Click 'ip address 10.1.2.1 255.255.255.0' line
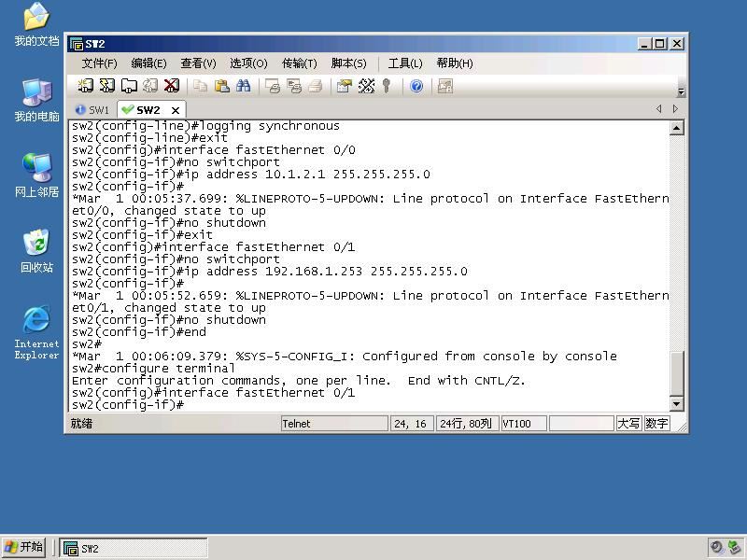 tap(251, 175)
